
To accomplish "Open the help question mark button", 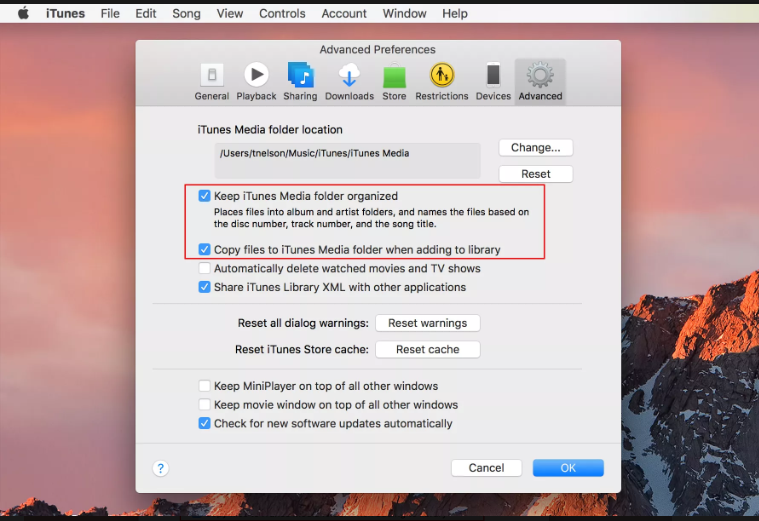I will tap(161, 468).
